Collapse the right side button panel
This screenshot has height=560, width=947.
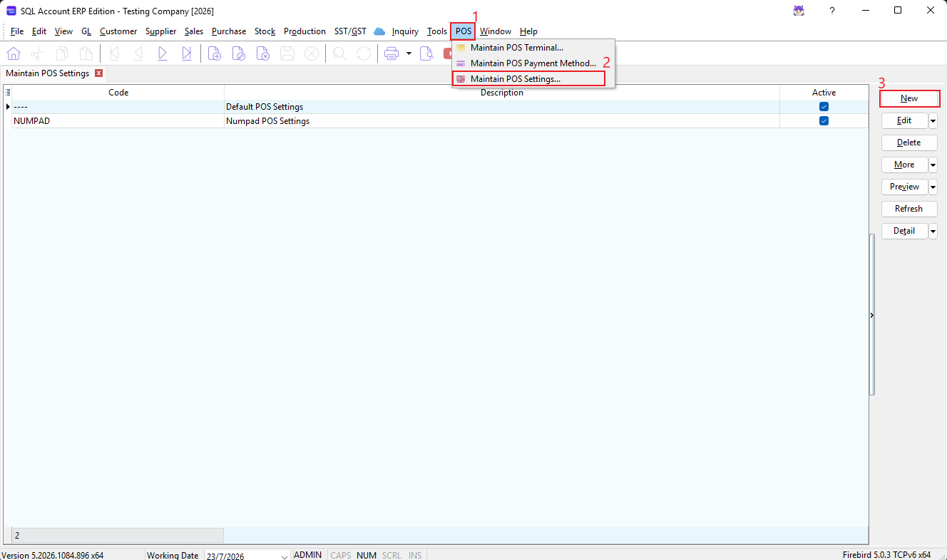point(872,315)
